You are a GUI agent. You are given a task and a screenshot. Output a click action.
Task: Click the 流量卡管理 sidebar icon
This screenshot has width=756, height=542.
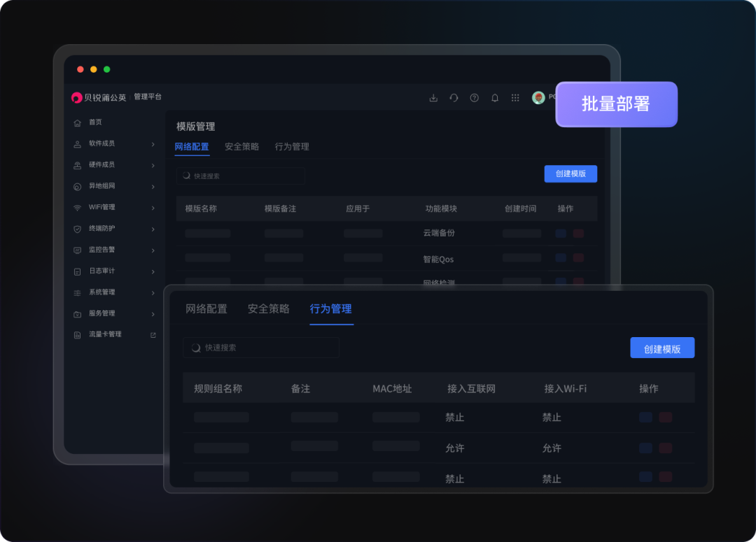click(77, 335)
